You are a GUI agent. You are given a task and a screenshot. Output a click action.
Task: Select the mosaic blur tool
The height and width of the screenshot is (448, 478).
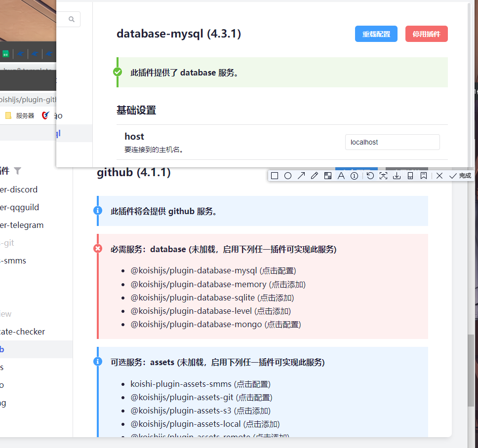(328, 176)
